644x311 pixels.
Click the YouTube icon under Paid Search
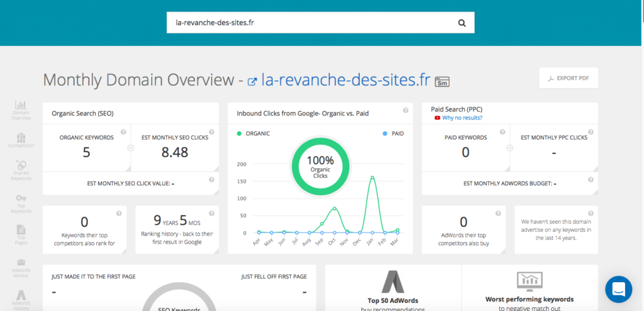point(438,117)
